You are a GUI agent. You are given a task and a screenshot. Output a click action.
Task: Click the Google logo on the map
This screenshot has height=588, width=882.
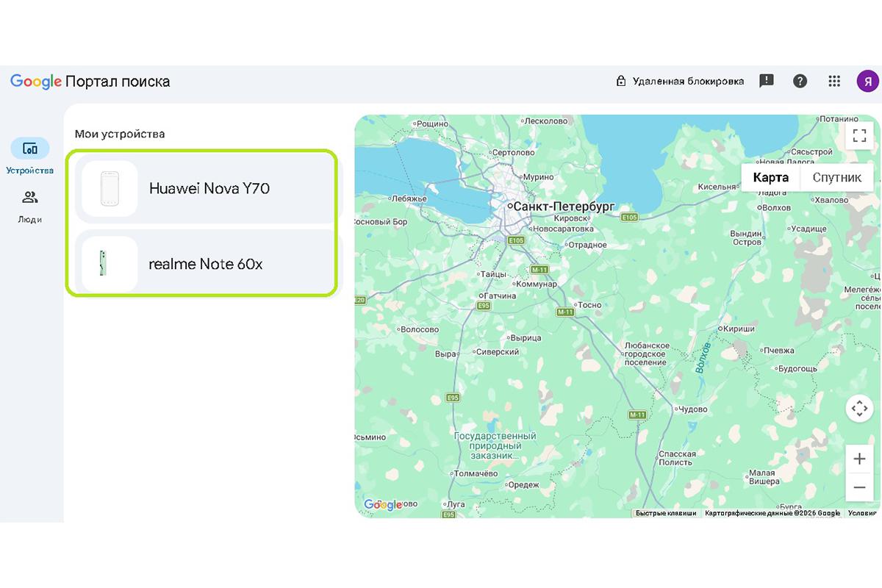point(383,505)
